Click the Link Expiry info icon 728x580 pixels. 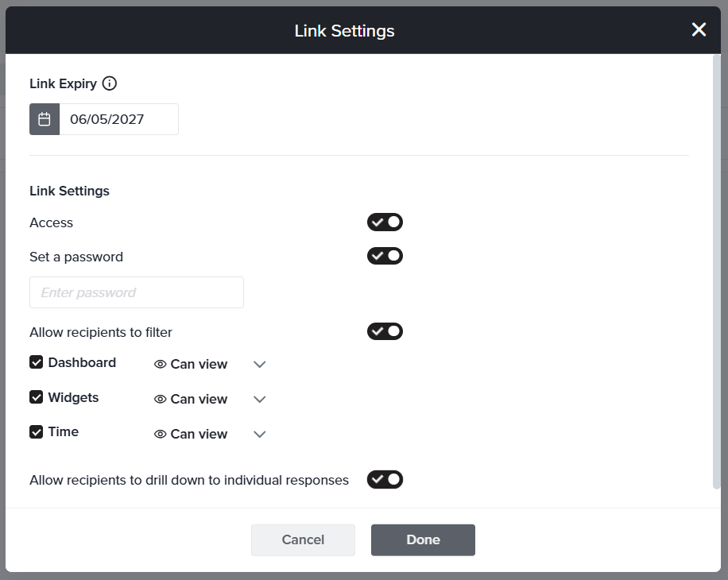[110, 83]
